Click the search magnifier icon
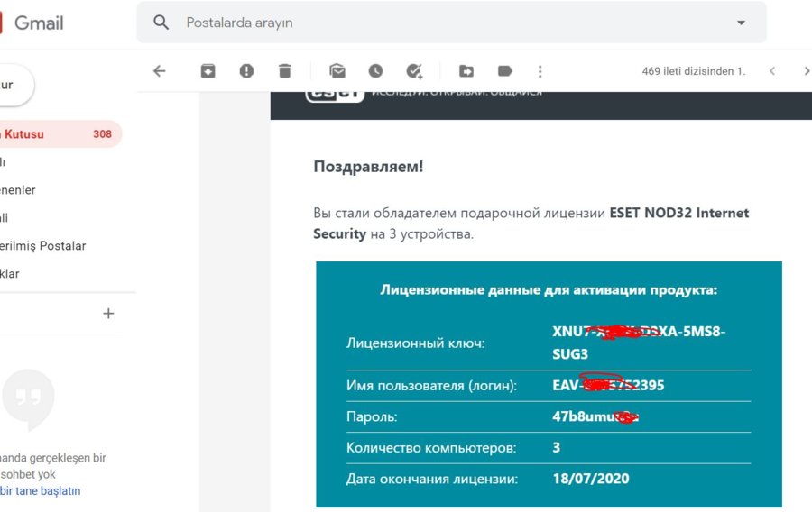The image size is (812, 512). tap(161, 23)
